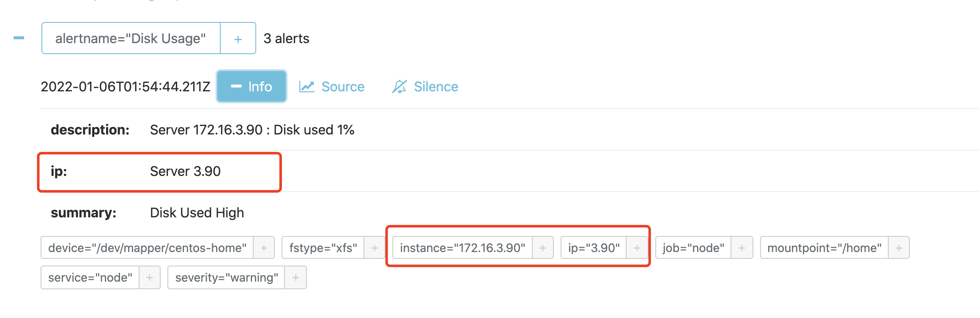
Task: Add mountpoint="/home" to filter
Action: (x=899, y=248)
